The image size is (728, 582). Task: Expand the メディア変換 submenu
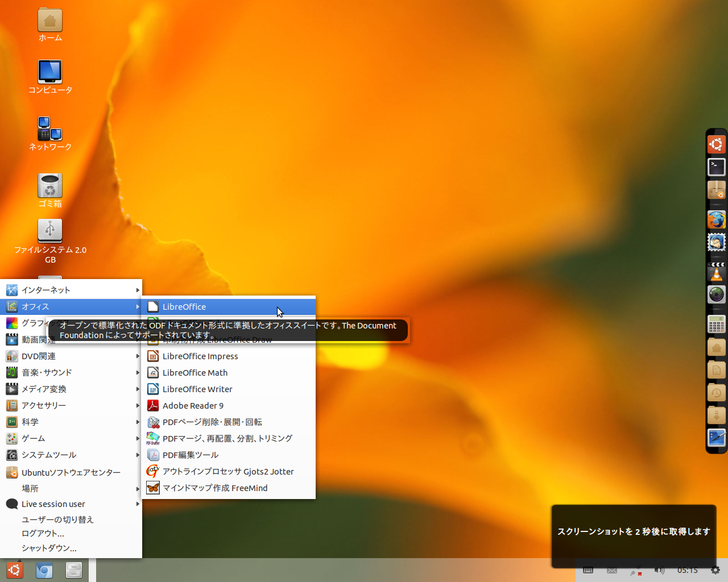click(71, 389)
